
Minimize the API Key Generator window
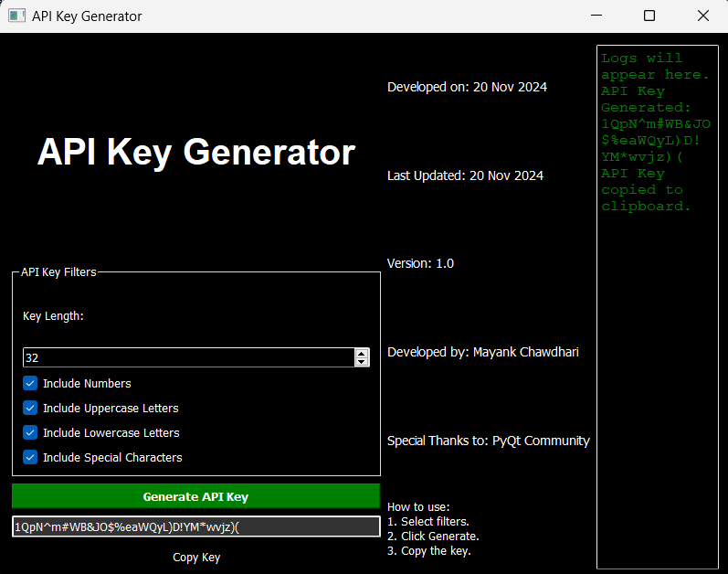point(596,16)
